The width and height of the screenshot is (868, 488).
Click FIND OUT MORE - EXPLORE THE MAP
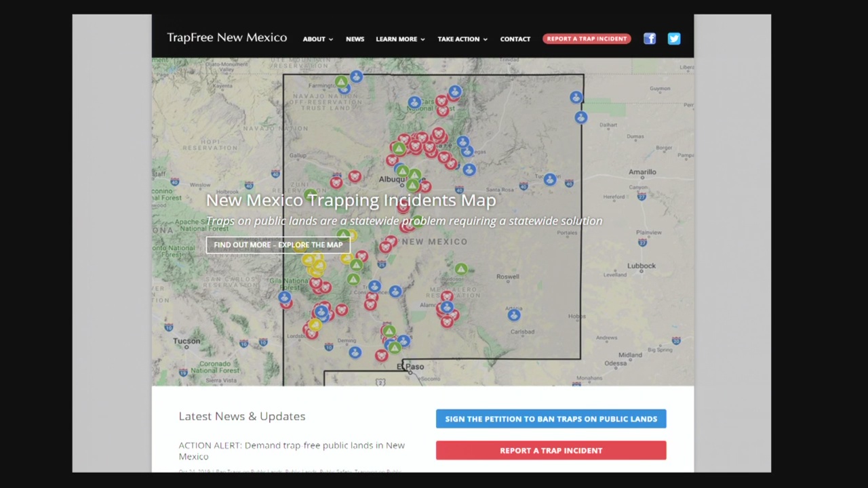click(278, 245)
